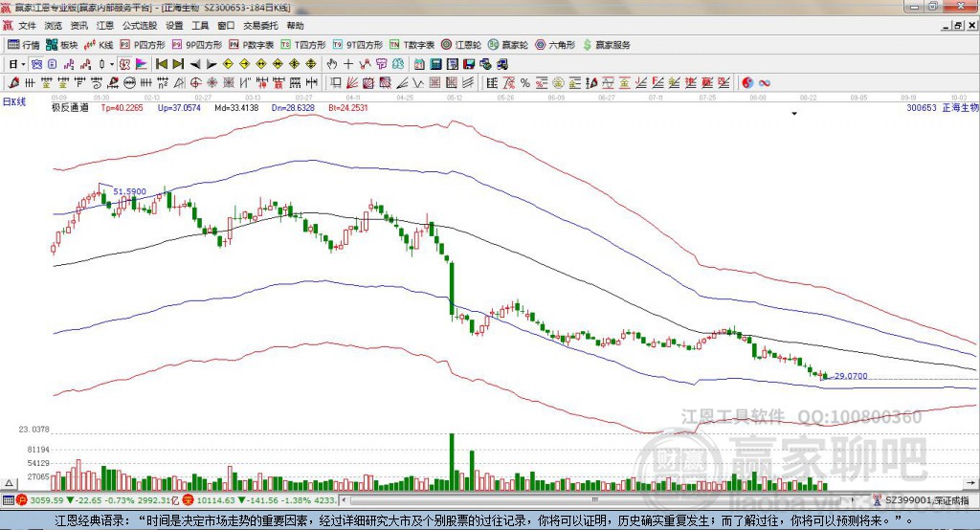This screenshot has width=980, height=530.
Task: Open the calculator icon
Action: (x=435, y=64)
